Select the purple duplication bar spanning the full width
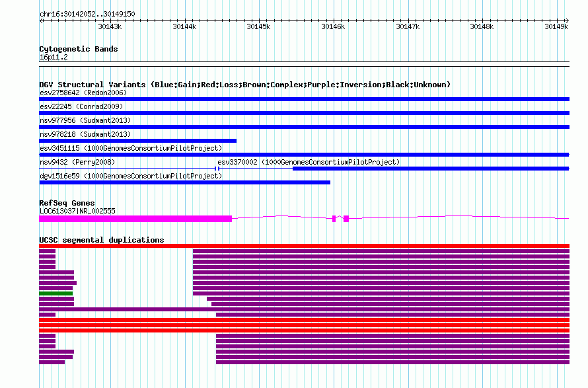 304,309
